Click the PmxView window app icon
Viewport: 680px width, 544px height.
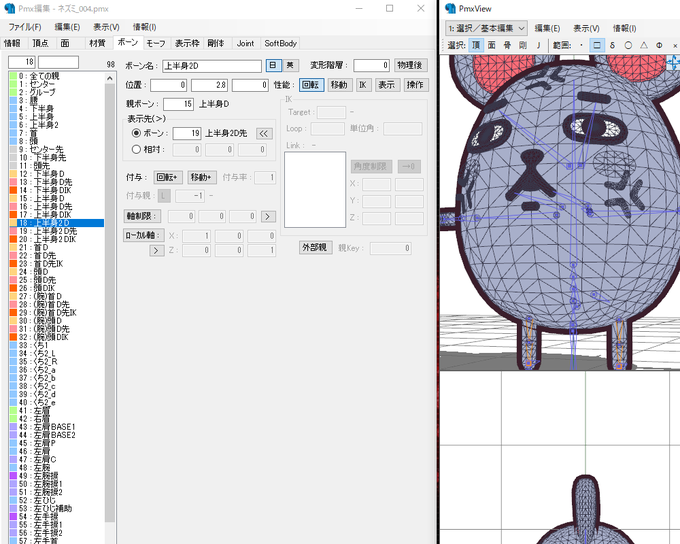451,8
